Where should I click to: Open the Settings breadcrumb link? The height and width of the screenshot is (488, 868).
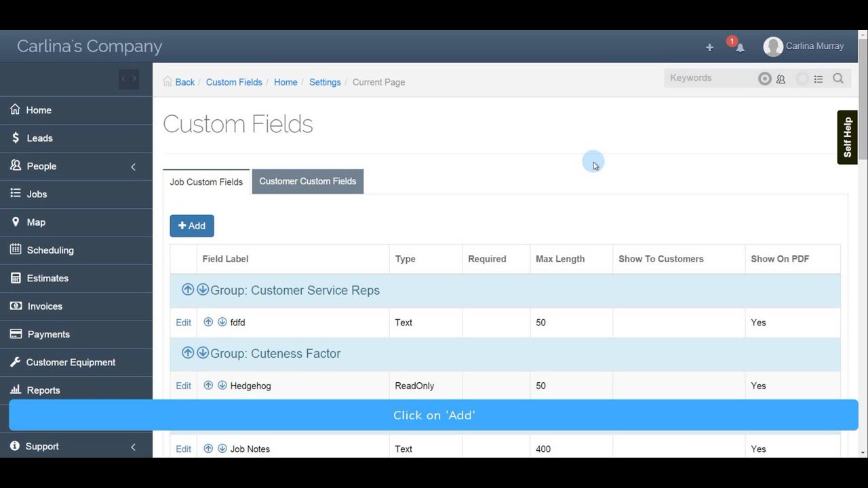click(325, 82)
